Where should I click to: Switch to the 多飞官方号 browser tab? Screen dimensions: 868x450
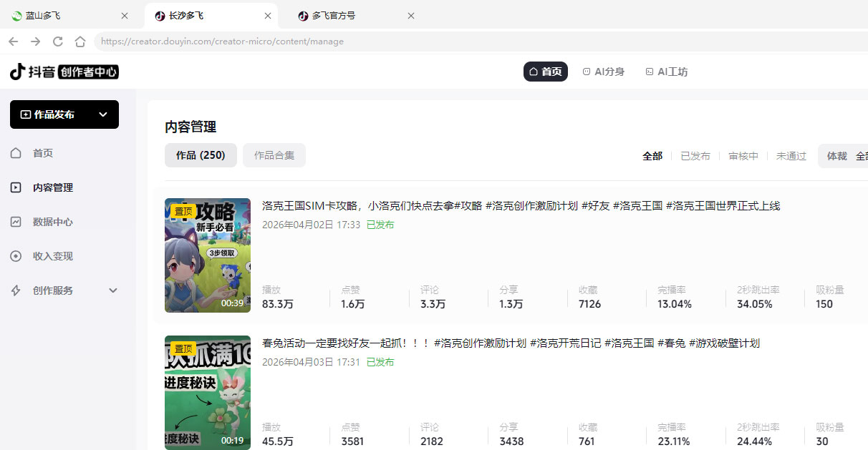click(357, 16)
